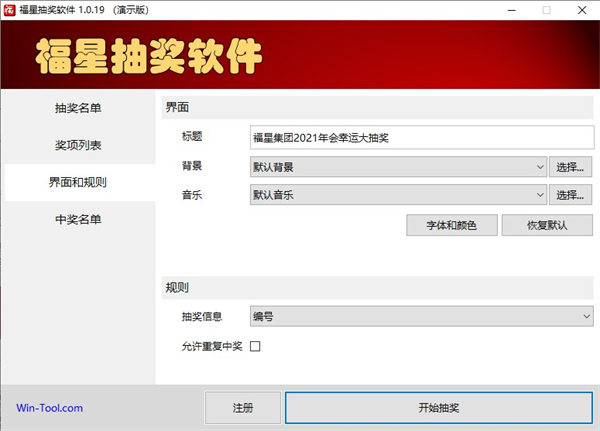Expand the 抽奖信息 dropdown showing 编号
The image size is (600, 431).
point(420,317)
